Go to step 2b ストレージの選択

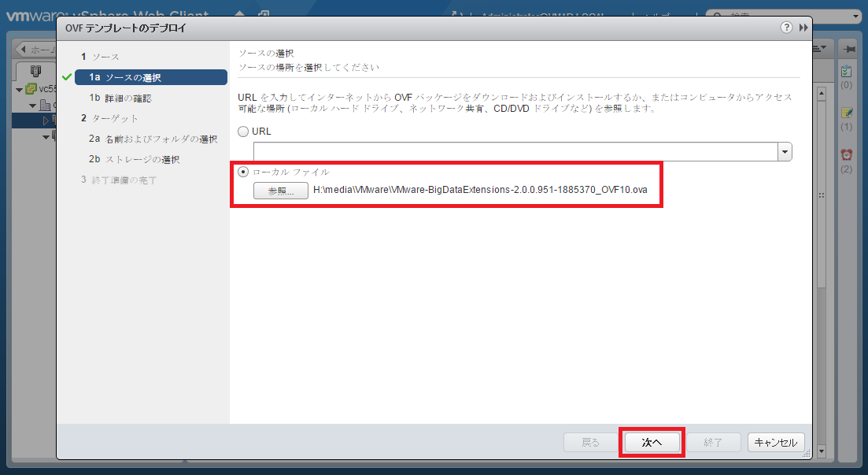[134, 159]
